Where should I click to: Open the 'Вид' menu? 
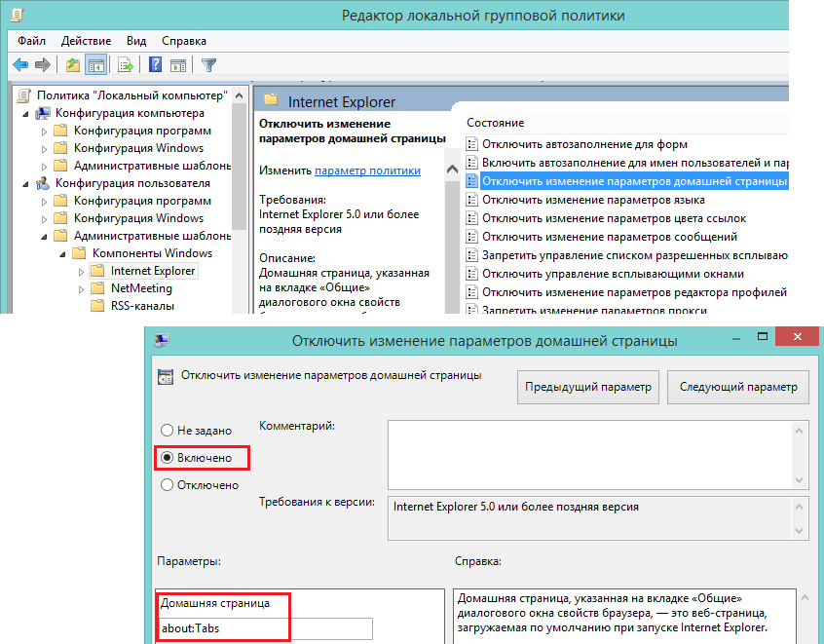(136, 41)
